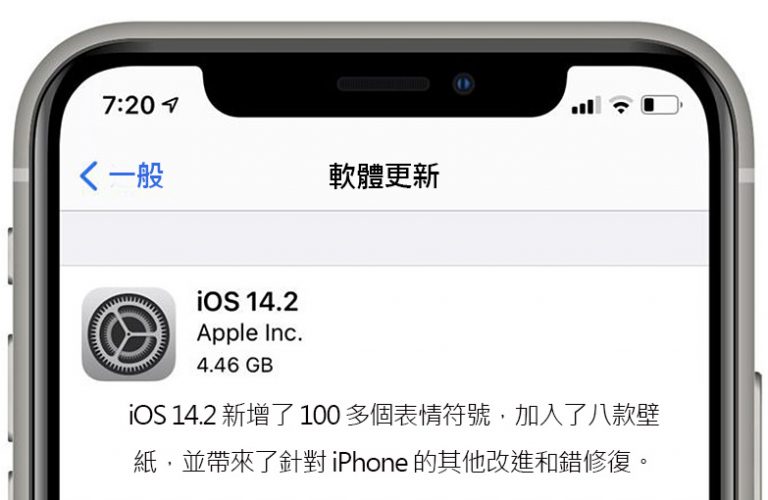The width and height of the screenshot is (768, 500).
Task: Tap the earpiece speaker grille in notch
Action: point(384,84)
